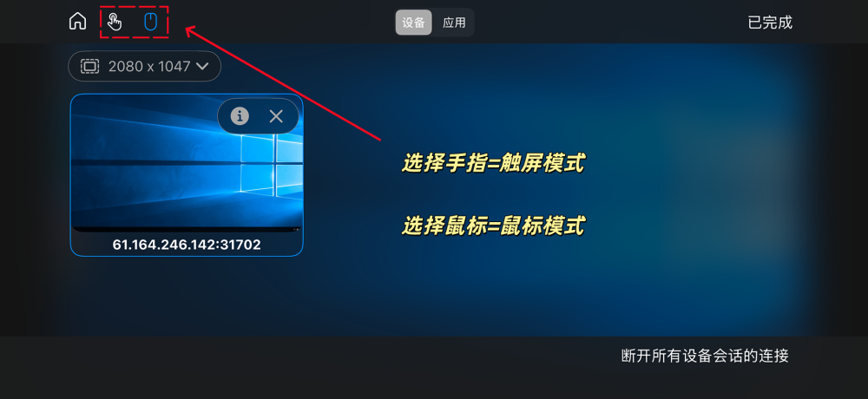Image resolution: width=868 pixels, height=399 pixels.
Task: Click the 选择鼠标=鼠标模式 annotation text
Action: pyautogui.click(x=493, y=226)
